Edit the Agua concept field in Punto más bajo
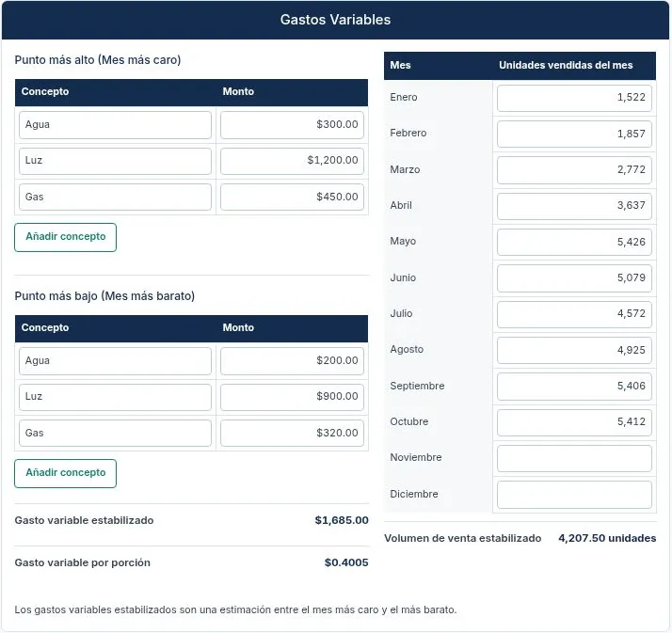This screenshot has height=633, width=672. coord(115,360)
